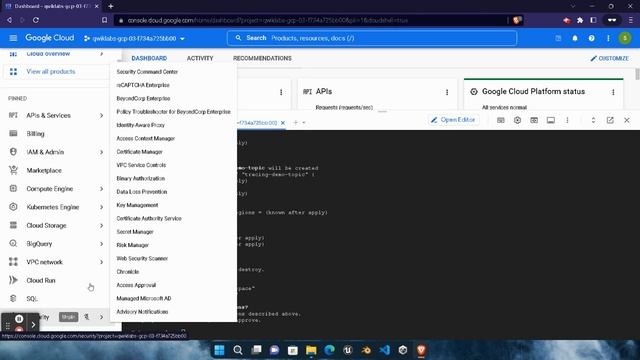Image resolution: width=640 pixels, height=360 pixels.
Task: Unpin Security from the sidebar
Action: [x=87, y=317]
